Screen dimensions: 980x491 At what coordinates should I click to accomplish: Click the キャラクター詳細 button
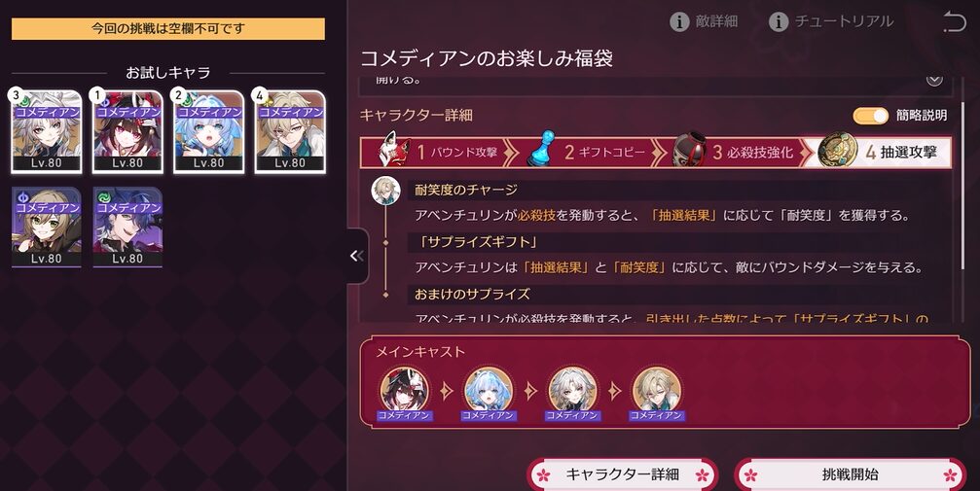coord(623,474)
